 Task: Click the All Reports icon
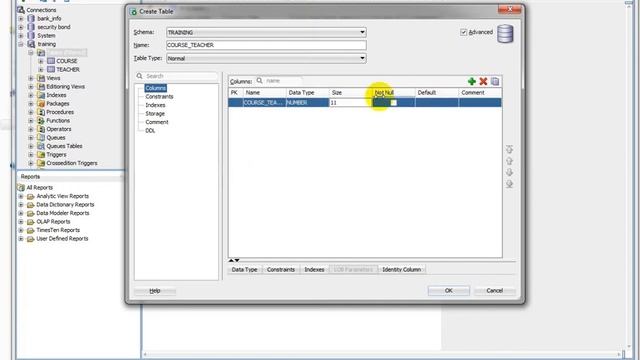tap(21, 188)
